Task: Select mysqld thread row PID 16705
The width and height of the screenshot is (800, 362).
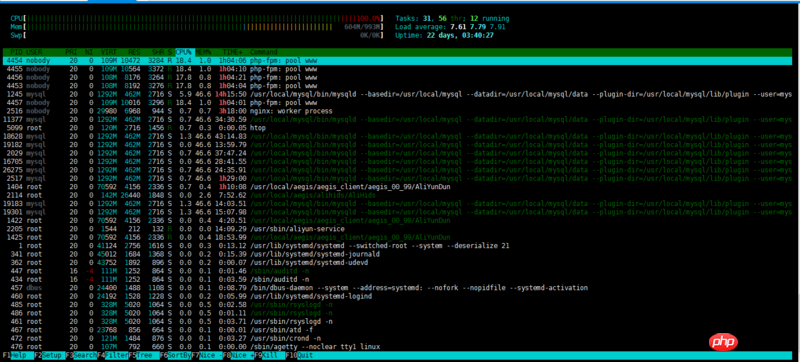Action: point(398,162)
